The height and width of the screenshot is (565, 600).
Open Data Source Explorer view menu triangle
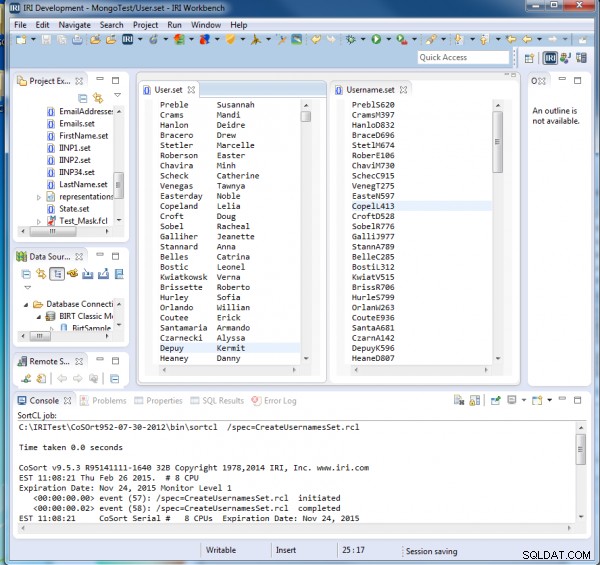tap(28, 288)
